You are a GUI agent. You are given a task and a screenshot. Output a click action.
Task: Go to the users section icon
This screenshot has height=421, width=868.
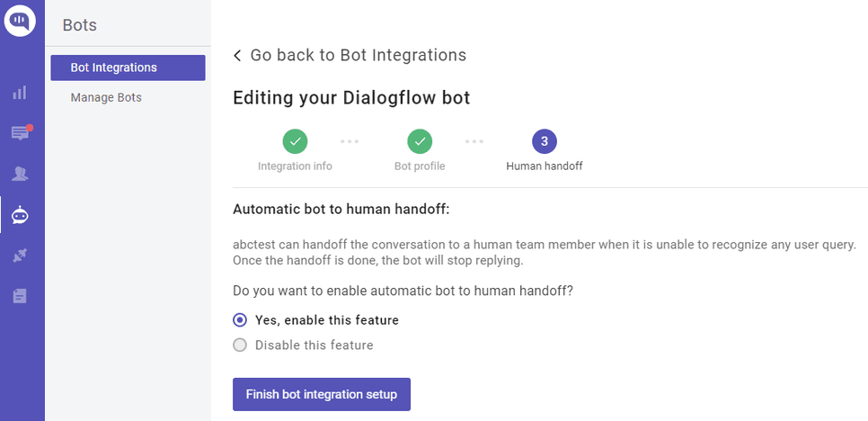(x=20, y=174)
